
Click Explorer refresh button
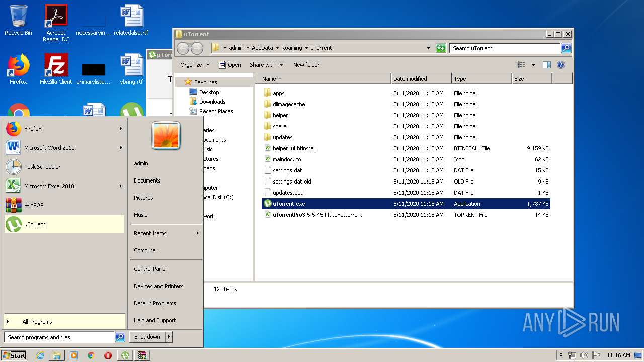pos(441,48)
